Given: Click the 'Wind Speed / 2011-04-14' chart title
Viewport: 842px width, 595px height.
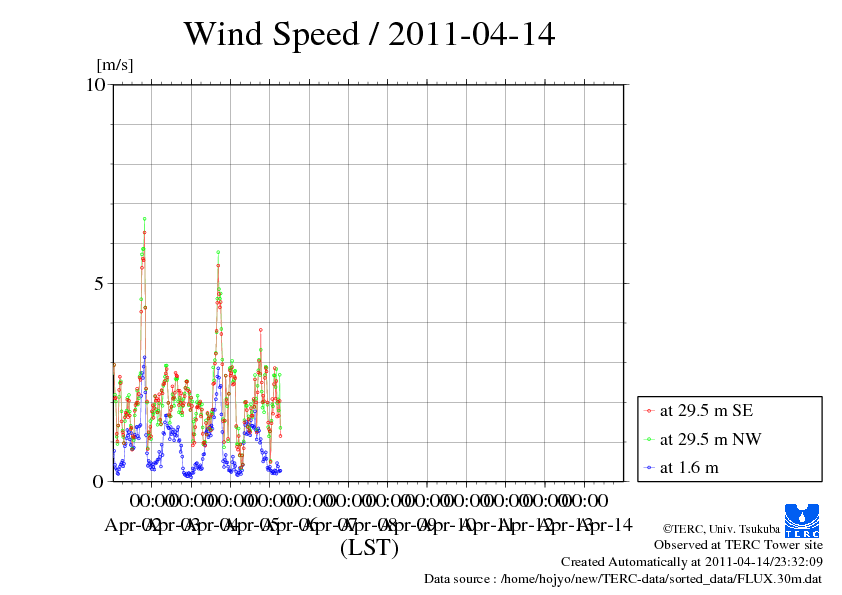Looking at the screenshot, I should (369, 35).
